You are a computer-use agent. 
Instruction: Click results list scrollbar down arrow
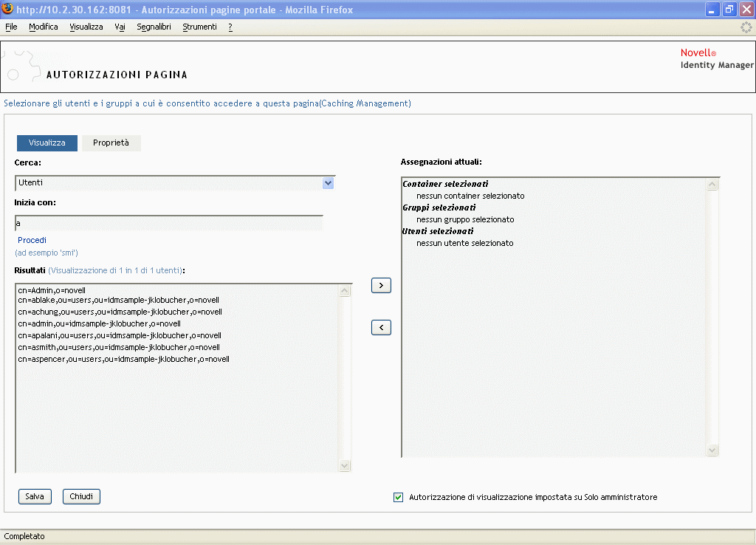pyautogui.click(x=345, y=466)
